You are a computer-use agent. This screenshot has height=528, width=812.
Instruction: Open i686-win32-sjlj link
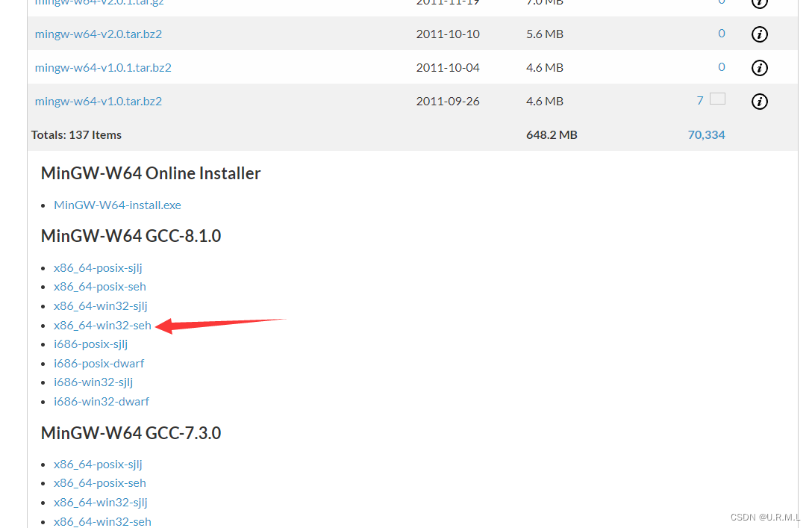pos(93,382)
